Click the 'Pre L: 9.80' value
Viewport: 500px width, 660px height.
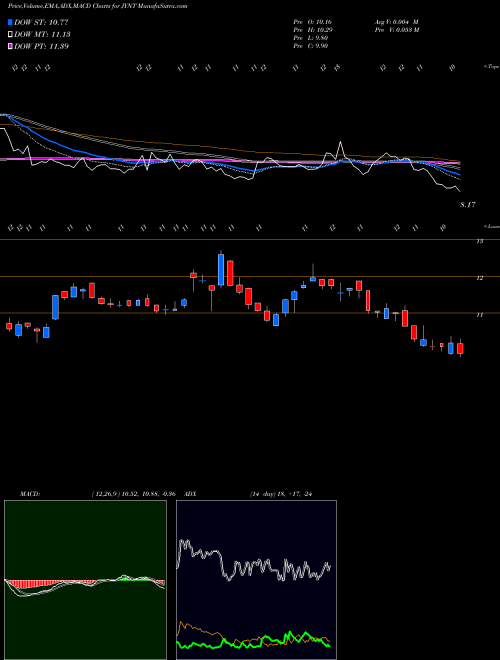click(311, 38)
